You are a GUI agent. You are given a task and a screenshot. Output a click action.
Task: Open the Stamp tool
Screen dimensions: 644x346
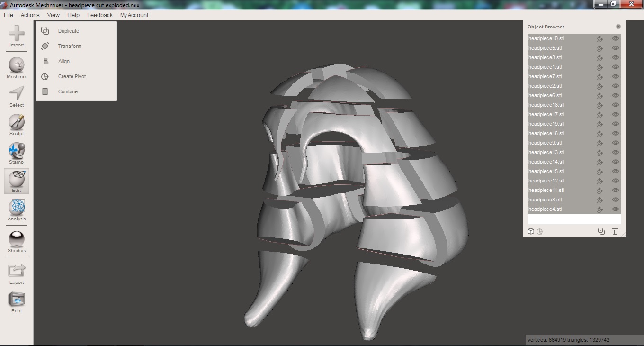coord(17,150)
